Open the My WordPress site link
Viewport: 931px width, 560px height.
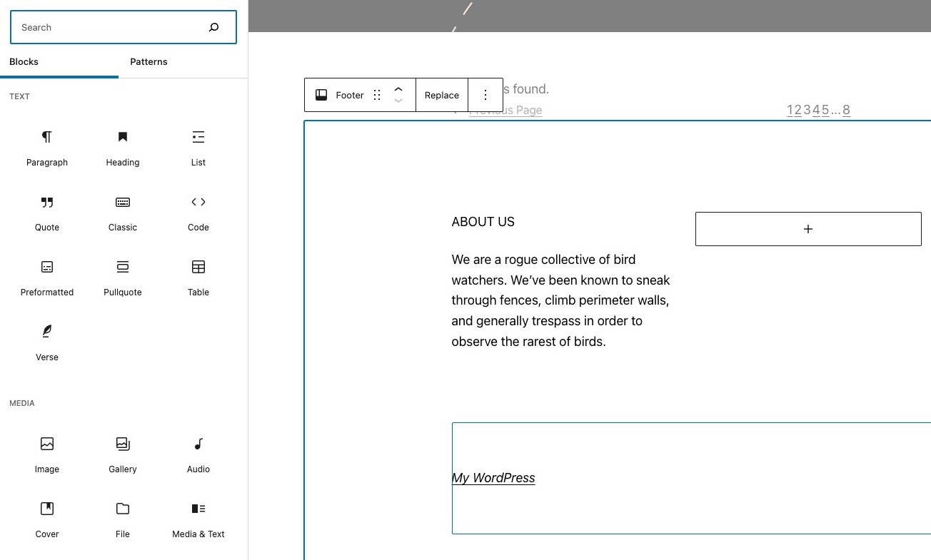click(493, 478)
